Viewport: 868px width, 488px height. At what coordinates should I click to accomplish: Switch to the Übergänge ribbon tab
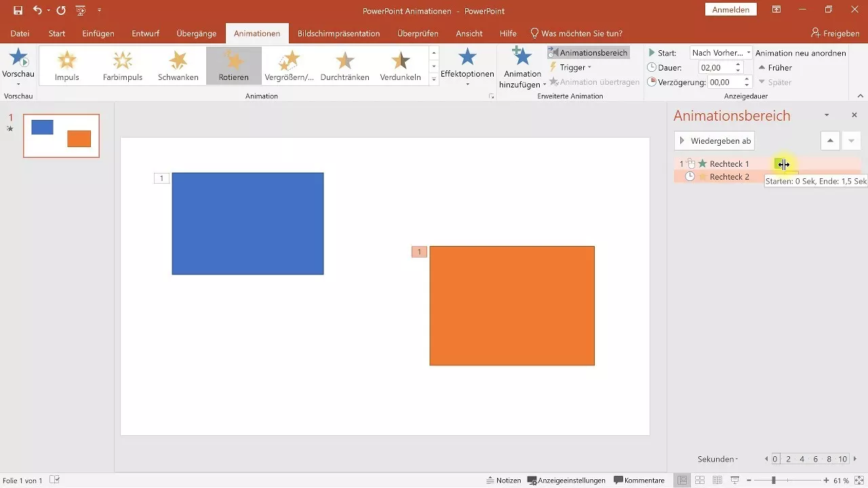197,33
